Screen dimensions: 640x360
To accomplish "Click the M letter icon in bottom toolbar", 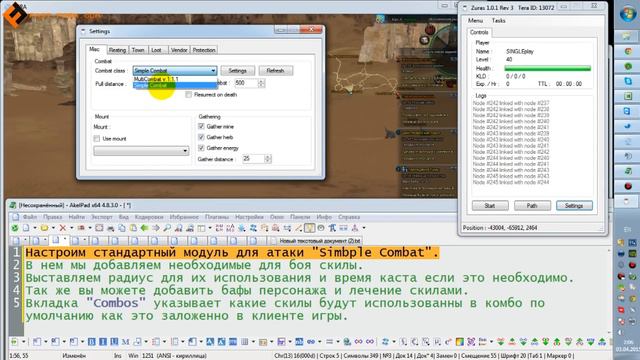I will [x=126, y=342].
